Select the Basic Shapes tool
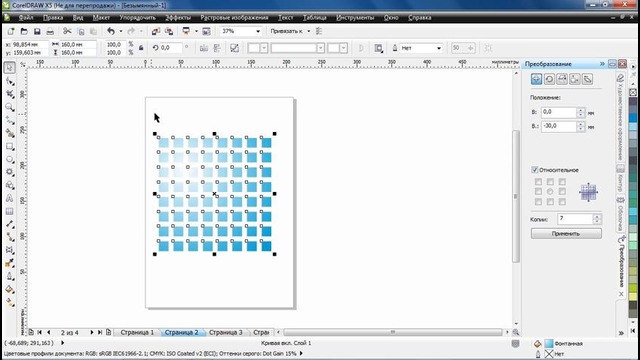Image resolution: width=640 pixels, height=360 pixels. click(x=10, y=185)
